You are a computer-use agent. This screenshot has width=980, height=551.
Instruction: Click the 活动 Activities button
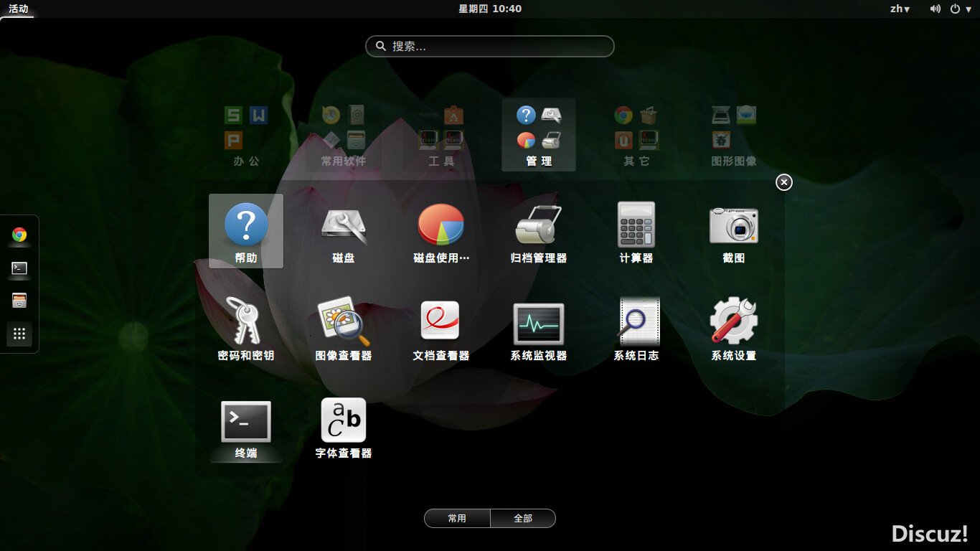click(19, 9)
